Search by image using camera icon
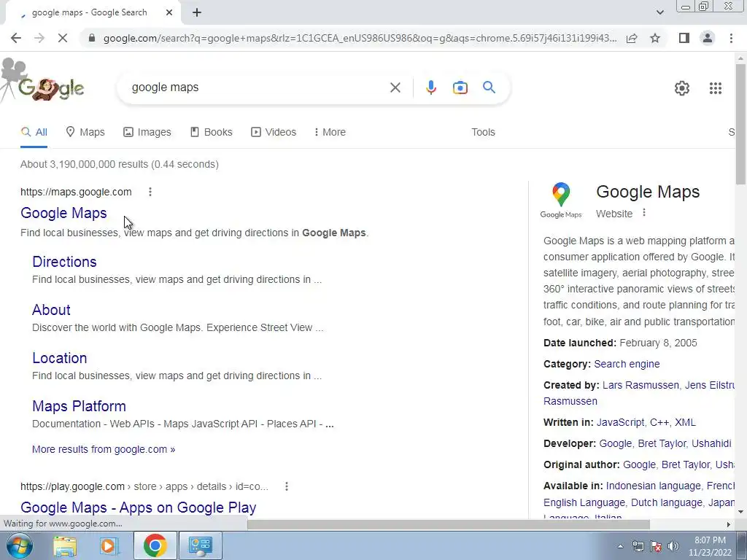This screenshot has height=560, width=747. pos(460,87)
